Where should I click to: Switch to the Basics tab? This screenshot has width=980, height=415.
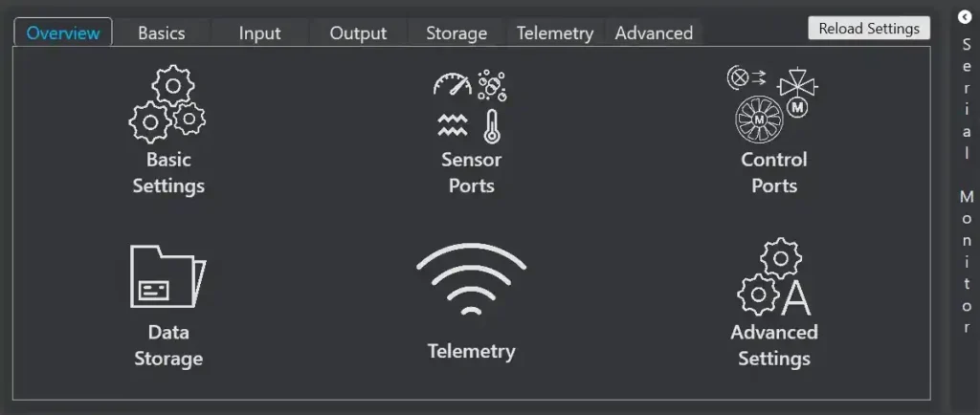161,33
